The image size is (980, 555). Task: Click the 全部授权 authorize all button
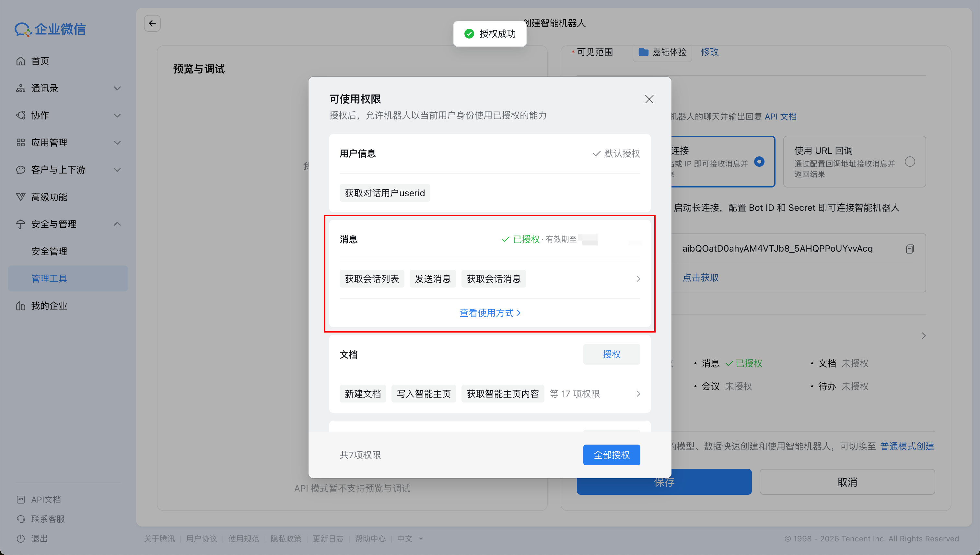click(612, 455)
